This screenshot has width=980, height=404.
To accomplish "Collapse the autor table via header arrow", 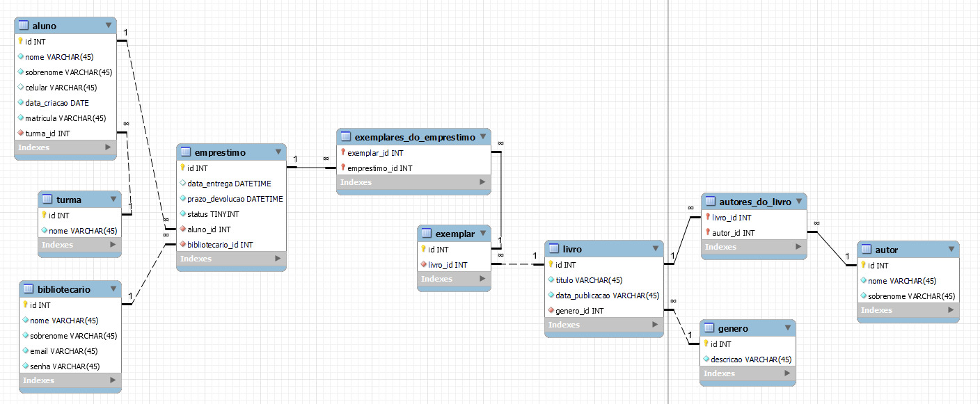I will point(951,250).
